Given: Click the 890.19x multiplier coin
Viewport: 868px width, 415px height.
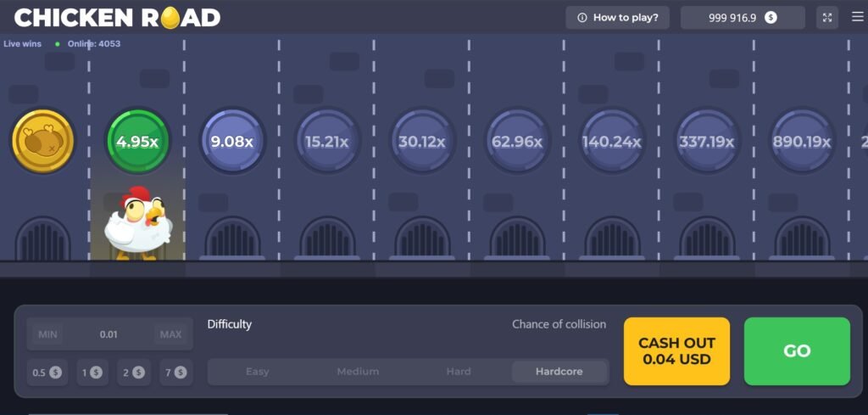Looking at the screenshot, I should tap(802, 142).
